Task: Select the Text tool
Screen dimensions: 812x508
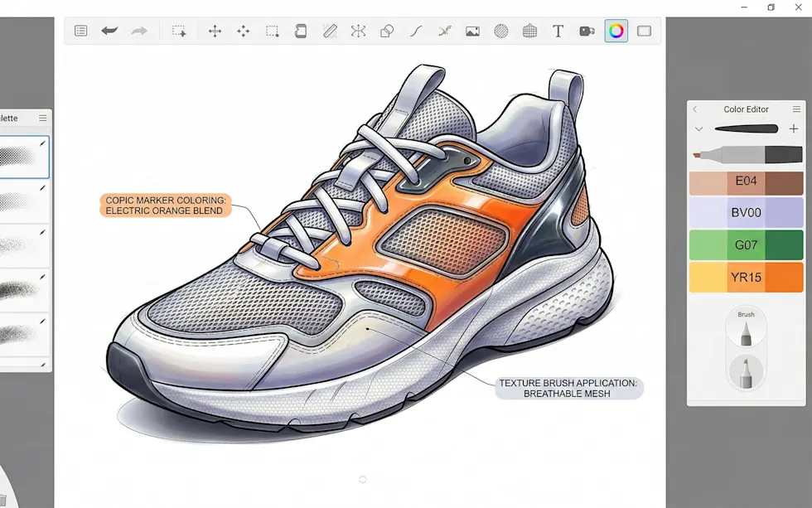Action: [558, 31]
